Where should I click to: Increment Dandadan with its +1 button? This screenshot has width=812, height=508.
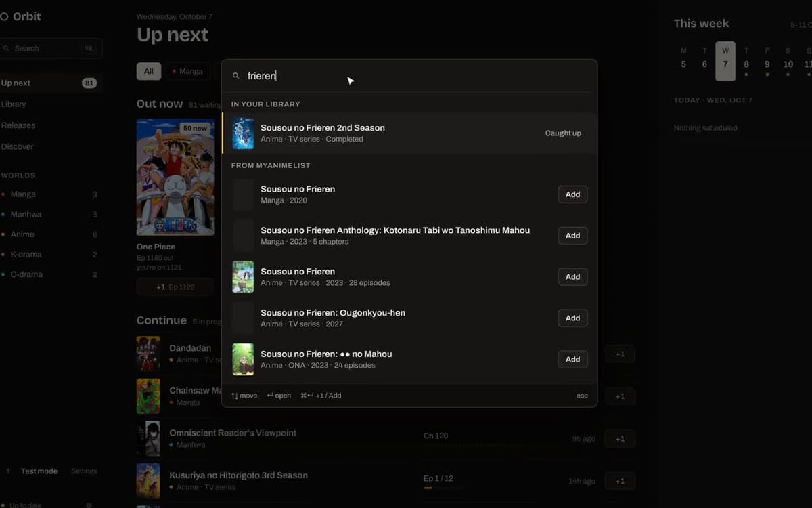(x=620, y=354)
